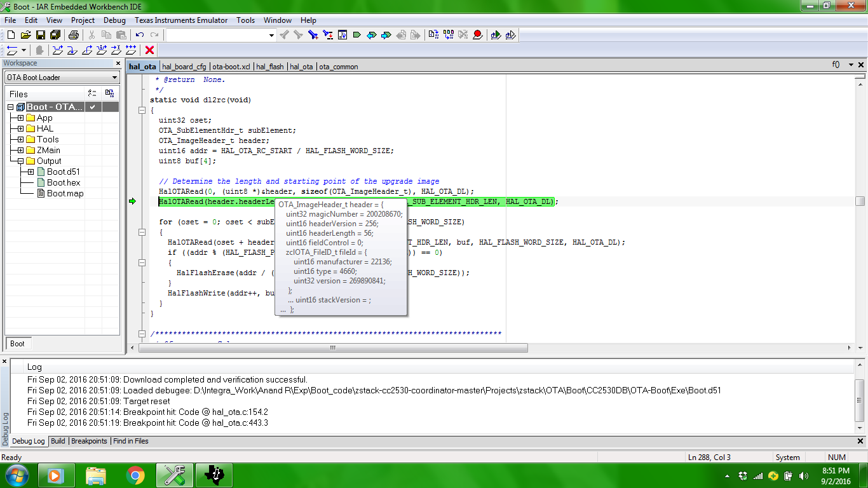Click the Step Into debug icon

[x=72, y=50]
